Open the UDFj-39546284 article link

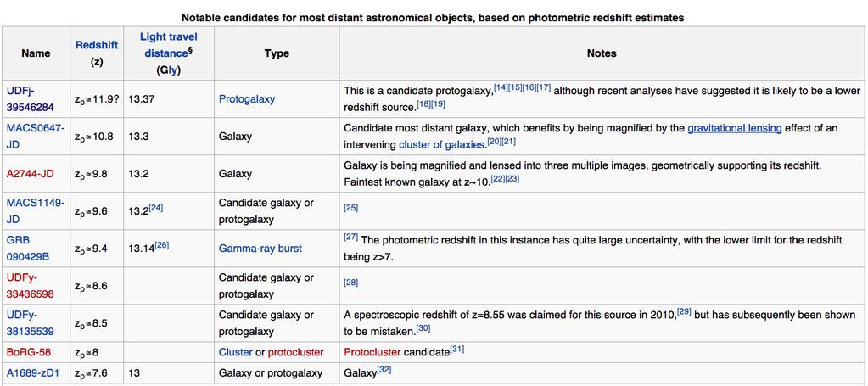[30, 98]
